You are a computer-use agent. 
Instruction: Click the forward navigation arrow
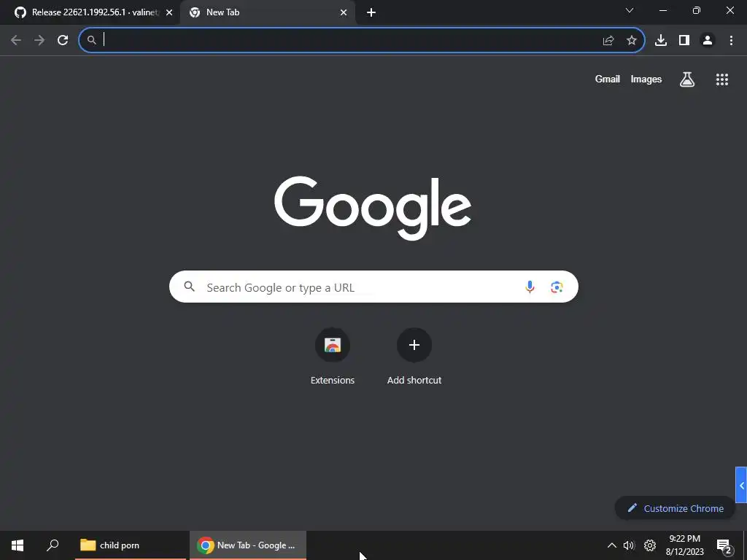tap(39, 40)
